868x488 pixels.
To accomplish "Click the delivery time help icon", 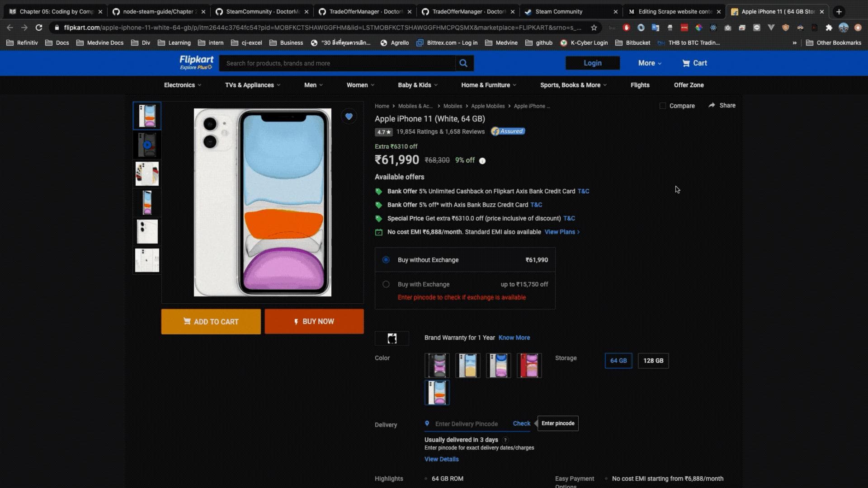I will (505, 440).
